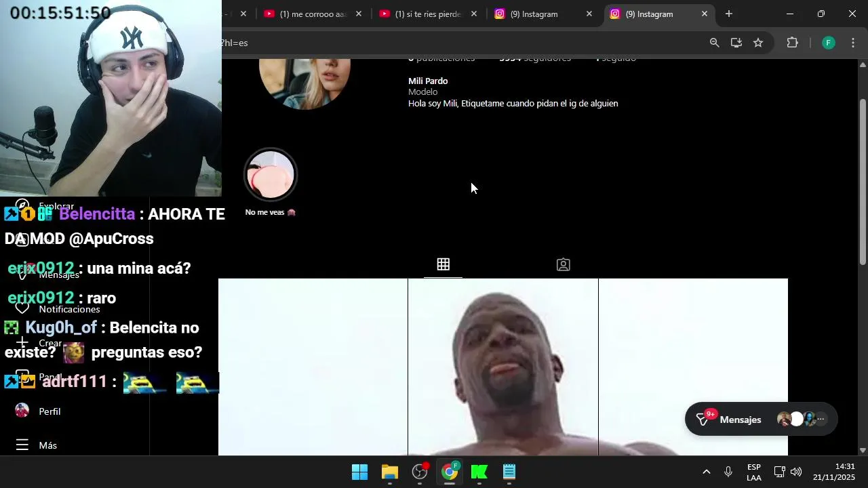Close the first Instagram tab

tap(589, 14)
